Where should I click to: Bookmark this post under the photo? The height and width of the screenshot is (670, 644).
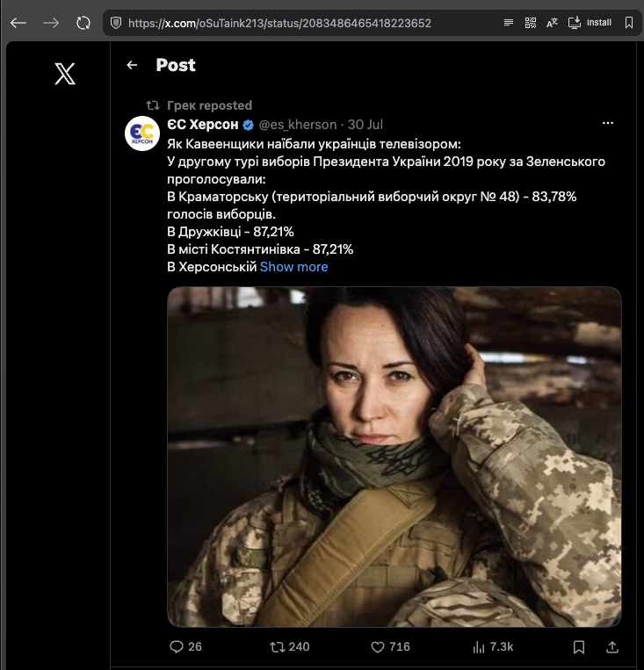[x=579, y=647]
